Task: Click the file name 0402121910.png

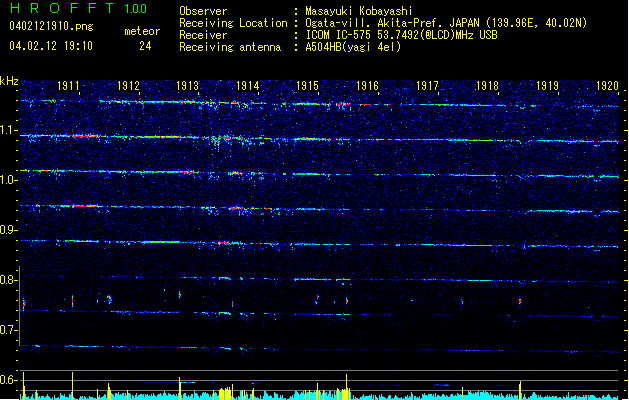Action: coord(51,27)
